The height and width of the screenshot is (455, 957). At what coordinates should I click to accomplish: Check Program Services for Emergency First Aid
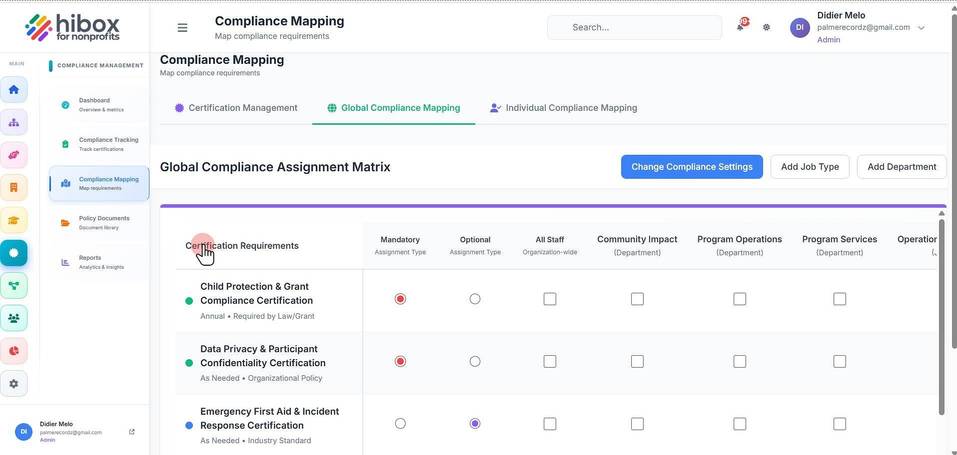click(840, 424)
